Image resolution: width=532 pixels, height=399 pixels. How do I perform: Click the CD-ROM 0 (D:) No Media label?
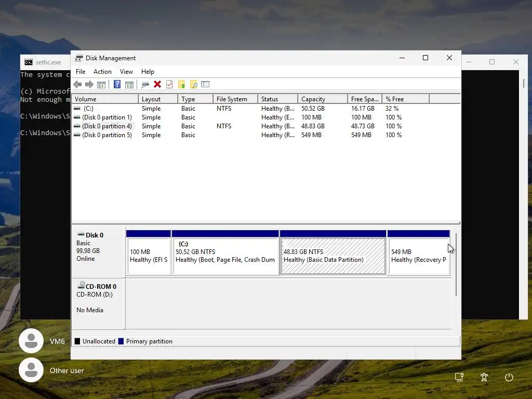pos(98,303)
